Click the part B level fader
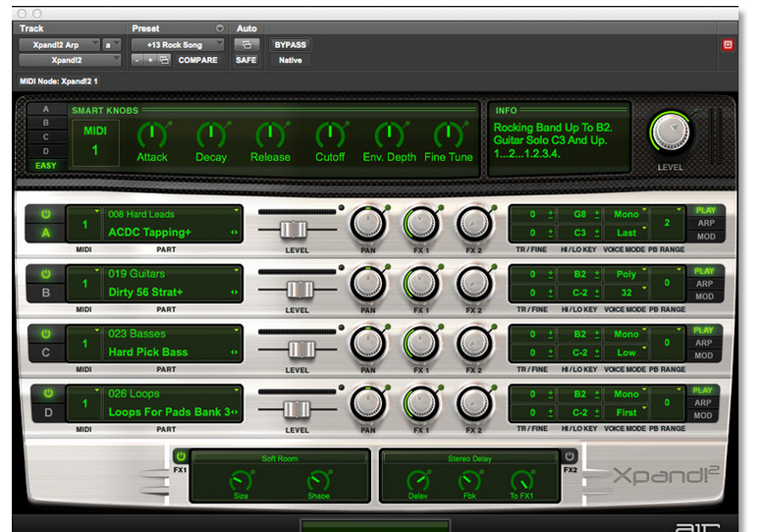The height and width of the screenshot is (532, 763). [300, 289]
